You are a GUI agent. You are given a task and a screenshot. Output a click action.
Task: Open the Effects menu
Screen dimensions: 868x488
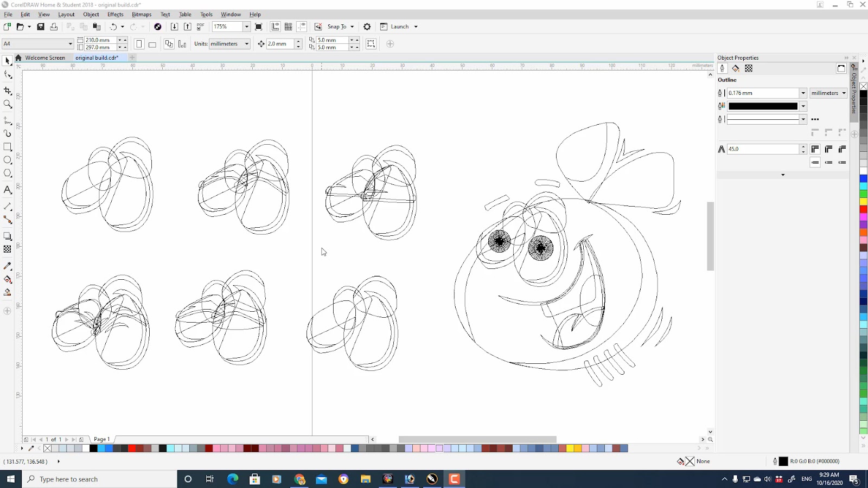tap(115, 15)
